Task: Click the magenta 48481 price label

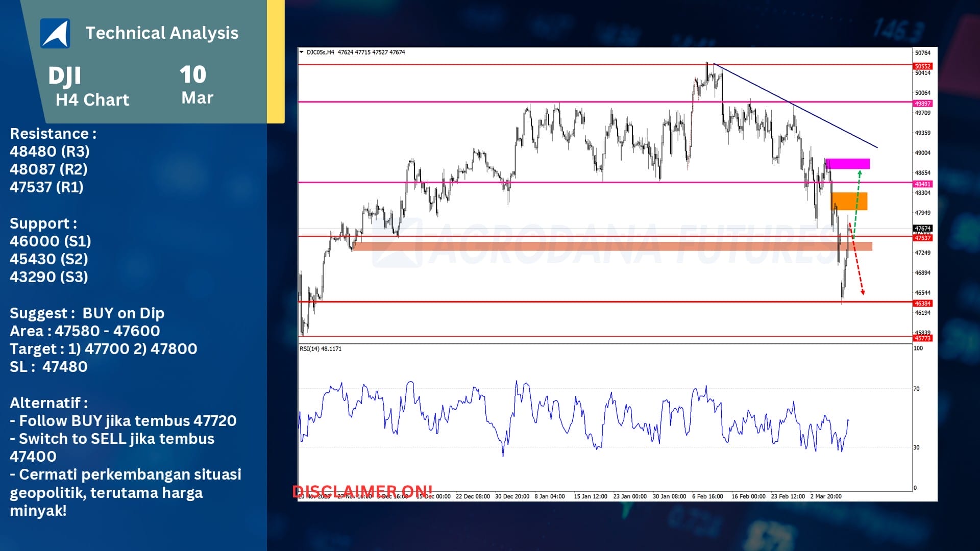Action: pos(922,184)
